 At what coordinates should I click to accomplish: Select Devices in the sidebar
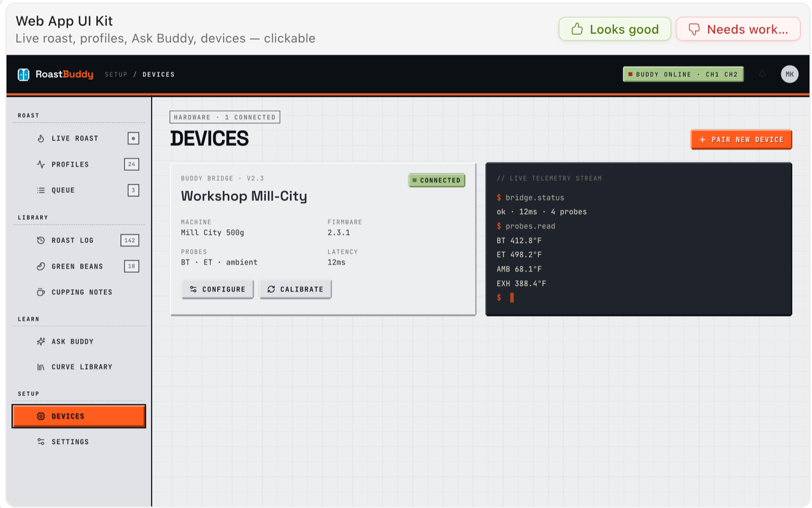pos(79,416)
